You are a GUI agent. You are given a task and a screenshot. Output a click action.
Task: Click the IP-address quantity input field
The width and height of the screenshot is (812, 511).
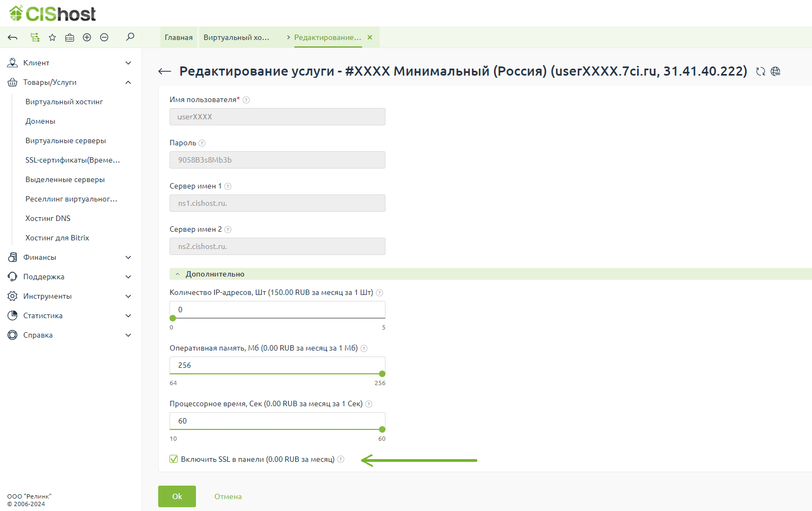tap(278, 310)
